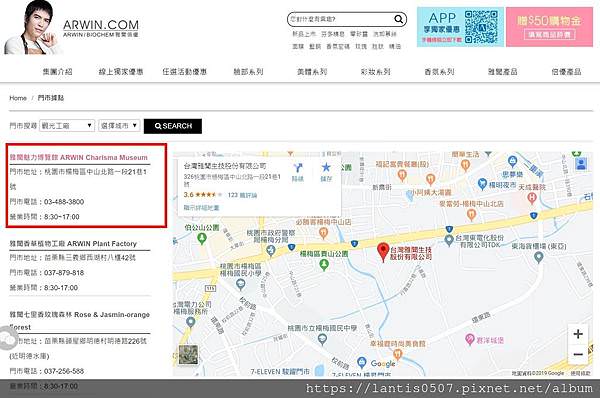Zoom in the map with plus button
The height and width of the screenshot is (398, 600).
pyautogui.click(x=578, y=334)
